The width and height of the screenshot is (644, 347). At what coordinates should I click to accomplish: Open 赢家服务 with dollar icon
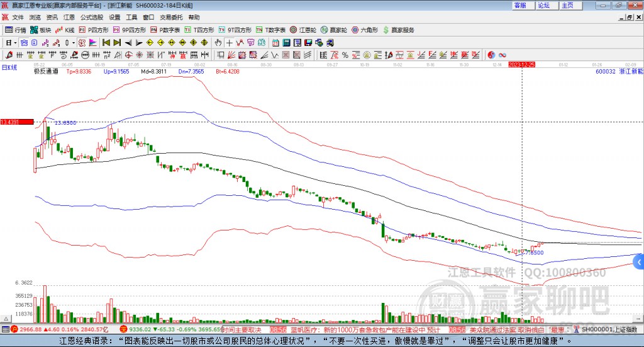tap(398, 30)
